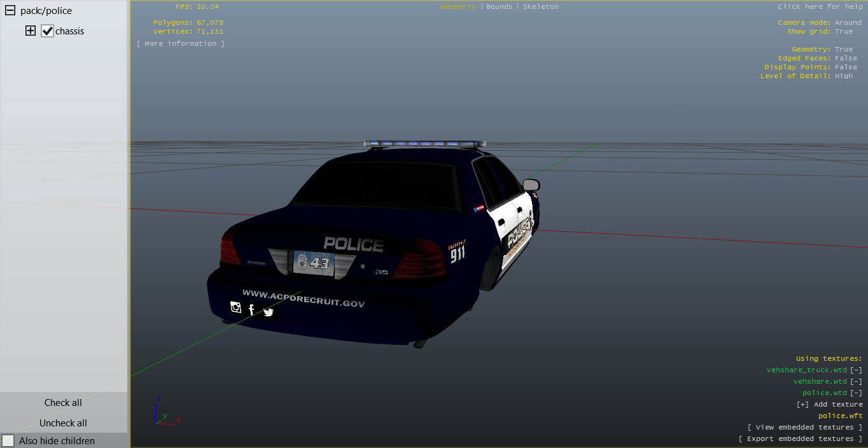
Task: Switch to the Skeleton view tab
Action: tap(541, 6)
